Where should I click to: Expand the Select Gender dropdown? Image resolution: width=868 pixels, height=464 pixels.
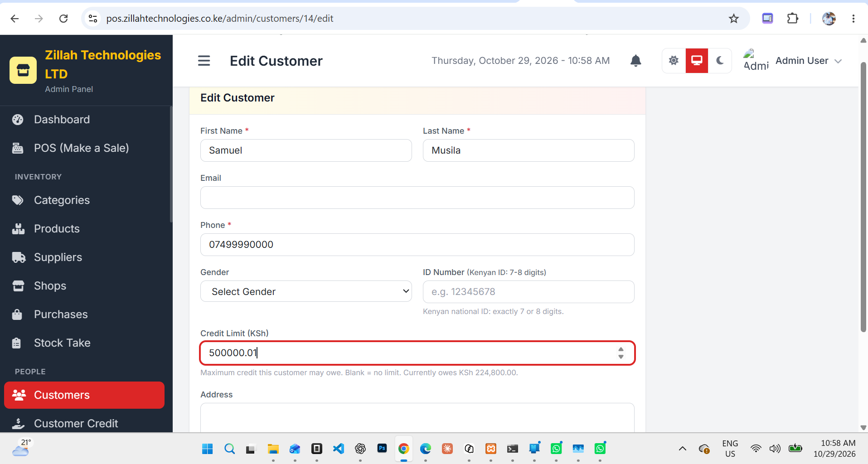pyautogui.click(x=306, y=291)
